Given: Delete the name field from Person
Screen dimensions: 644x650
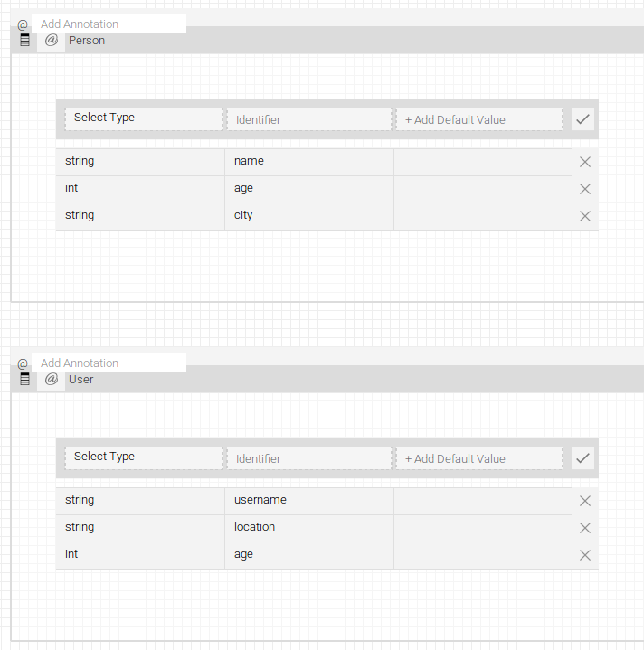Looking at the screenshot, I should pos(584,162).
